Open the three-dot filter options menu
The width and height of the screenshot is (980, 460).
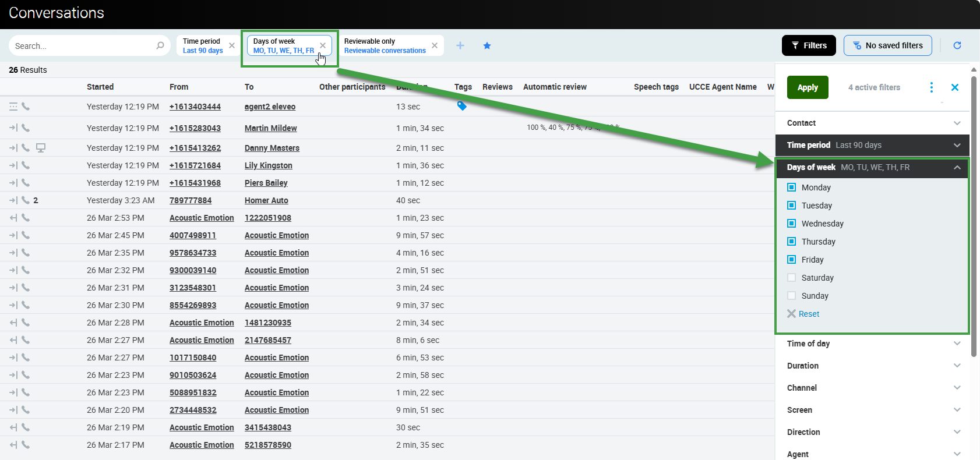932,87
